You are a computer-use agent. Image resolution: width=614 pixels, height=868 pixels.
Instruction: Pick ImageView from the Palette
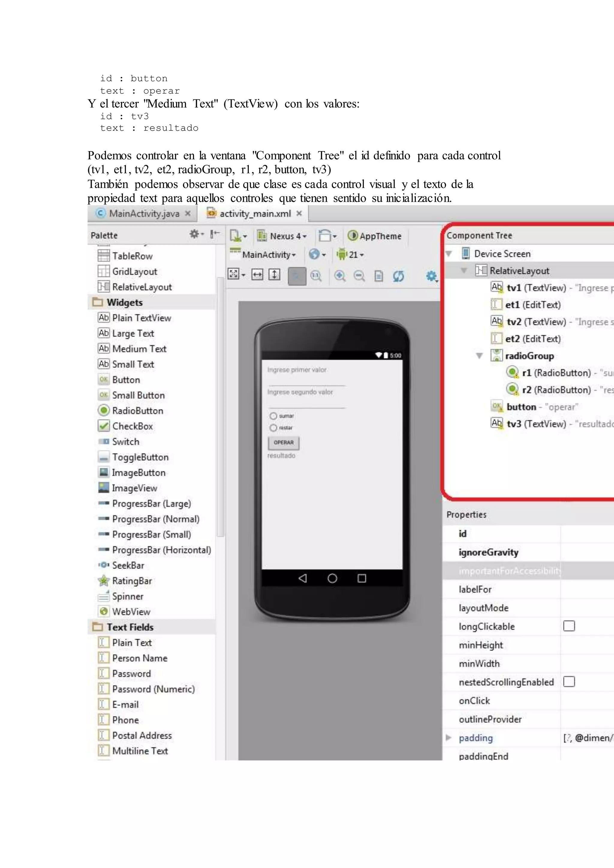(127, 488)
